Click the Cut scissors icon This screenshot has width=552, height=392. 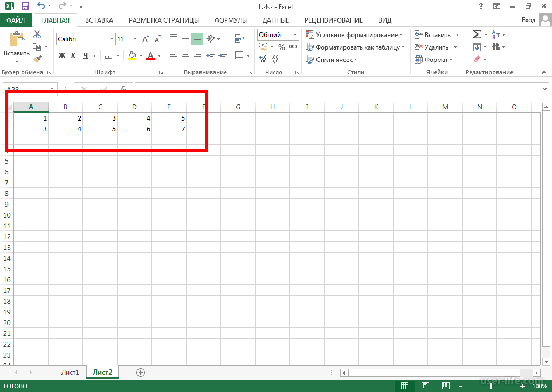tap(37, 34)
